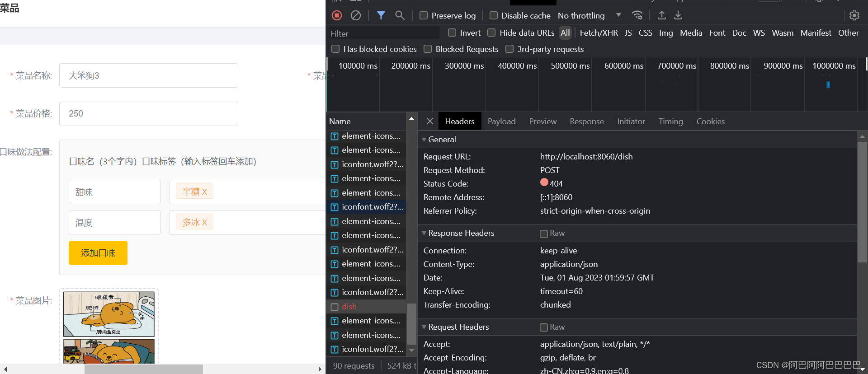Filter by Fetch/XHR requests
This screenshot has height=374, width=868.
point(599,33)
